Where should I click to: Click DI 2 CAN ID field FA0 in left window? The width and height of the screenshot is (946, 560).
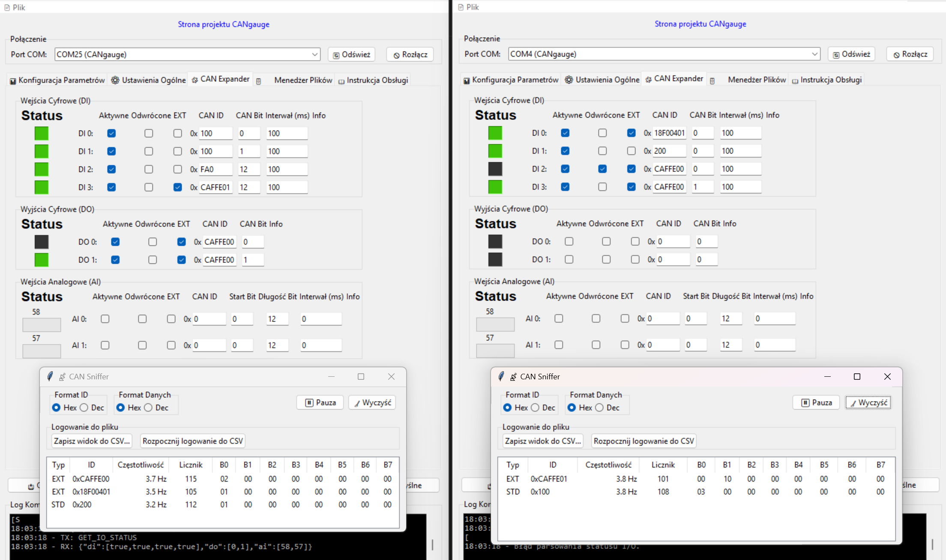point(216,169)
